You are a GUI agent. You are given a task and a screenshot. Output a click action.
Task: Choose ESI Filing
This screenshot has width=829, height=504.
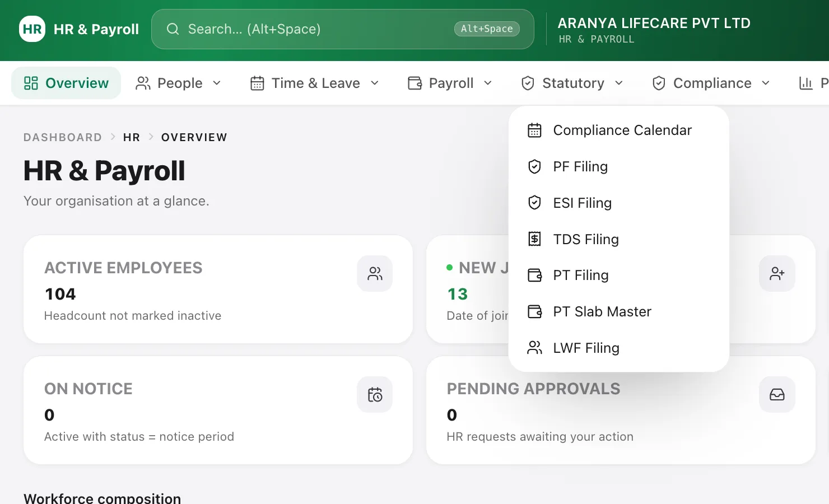tap(618, 203)
